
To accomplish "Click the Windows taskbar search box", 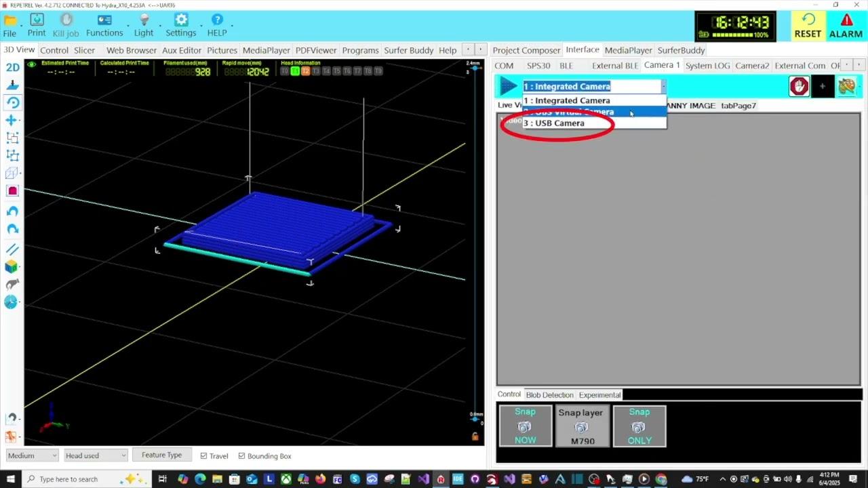I will pos(68,479).
